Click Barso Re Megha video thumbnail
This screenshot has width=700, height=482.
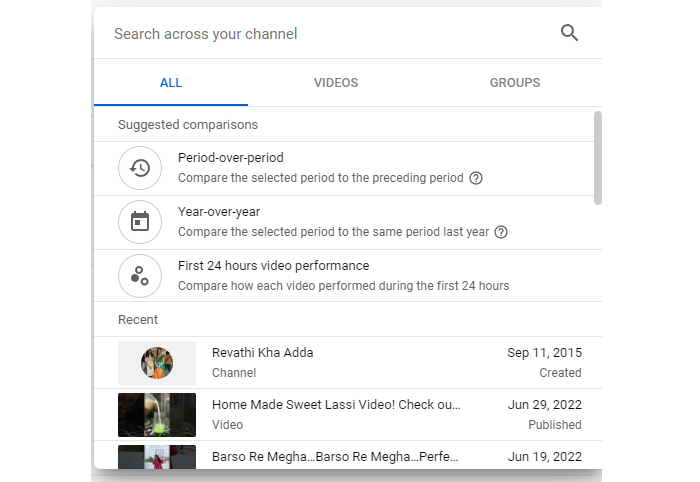coord(157,457)
